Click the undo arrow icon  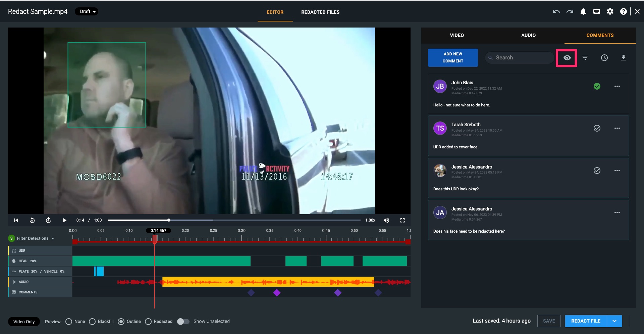pos(556,12)
